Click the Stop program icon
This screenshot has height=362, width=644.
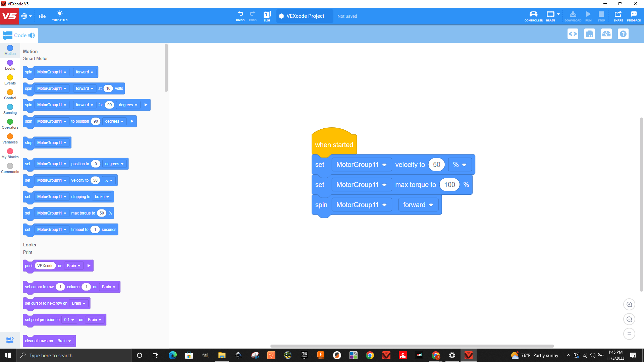[x=601, y=16]
